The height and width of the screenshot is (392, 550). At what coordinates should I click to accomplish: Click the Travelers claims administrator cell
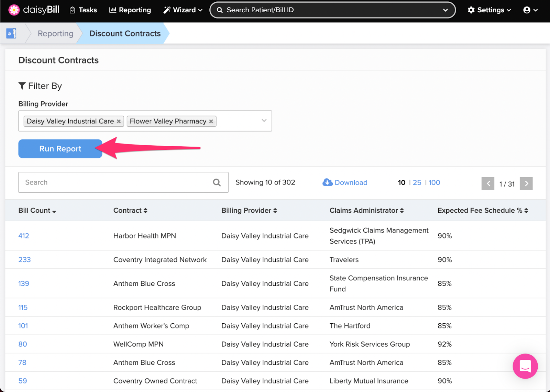(x=344, y=260)
